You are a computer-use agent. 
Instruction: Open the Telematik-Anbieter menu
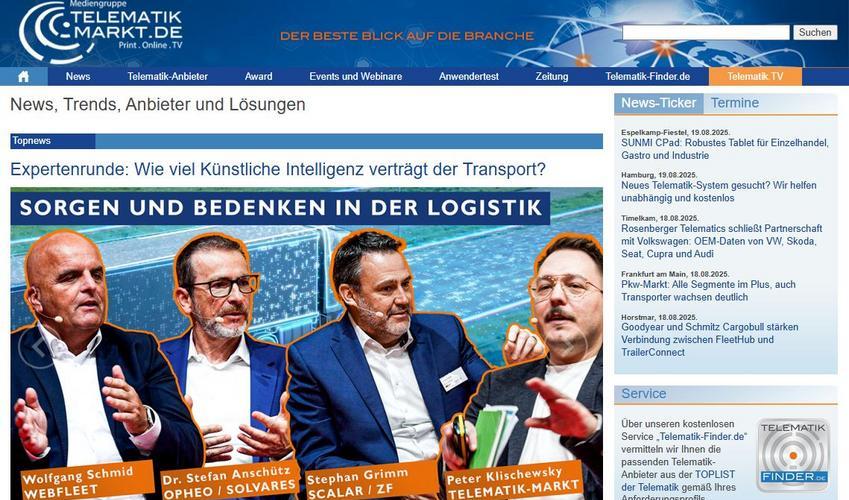[167, 76]
